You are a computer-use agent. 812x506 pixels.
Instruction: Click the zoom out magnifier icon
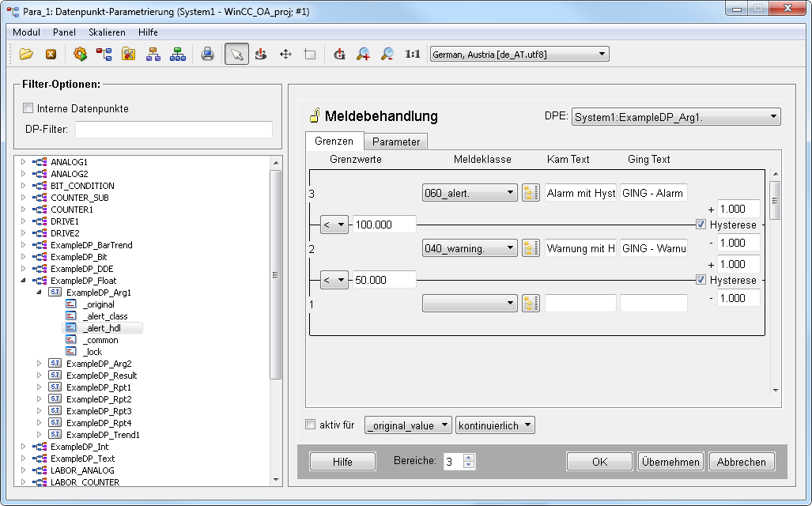point(387,55)
